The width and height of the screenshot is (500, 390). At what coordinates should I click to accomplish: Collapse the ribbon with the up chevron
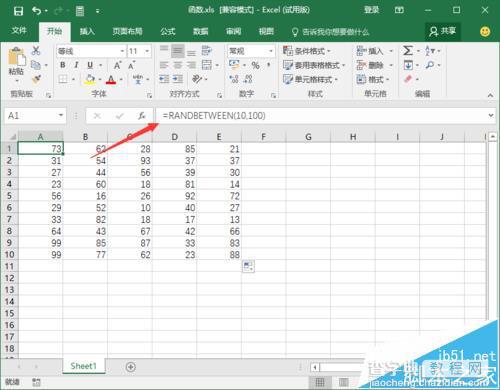490,95
